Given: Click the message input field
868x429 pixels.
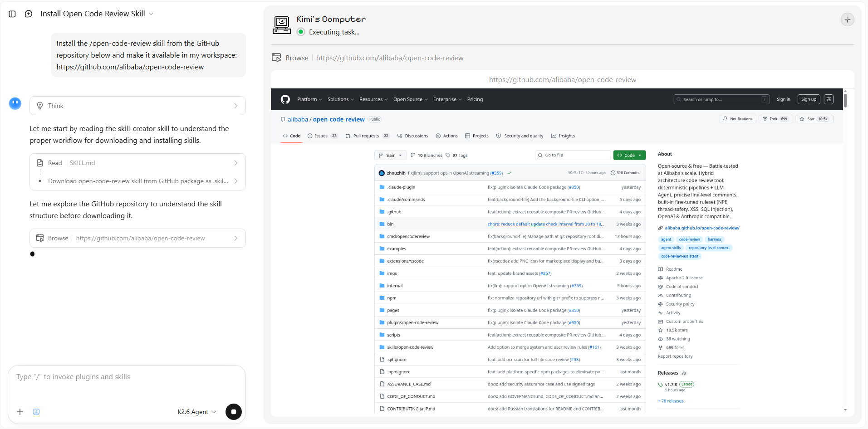Looking at the screenshot, I should point(127,377).
